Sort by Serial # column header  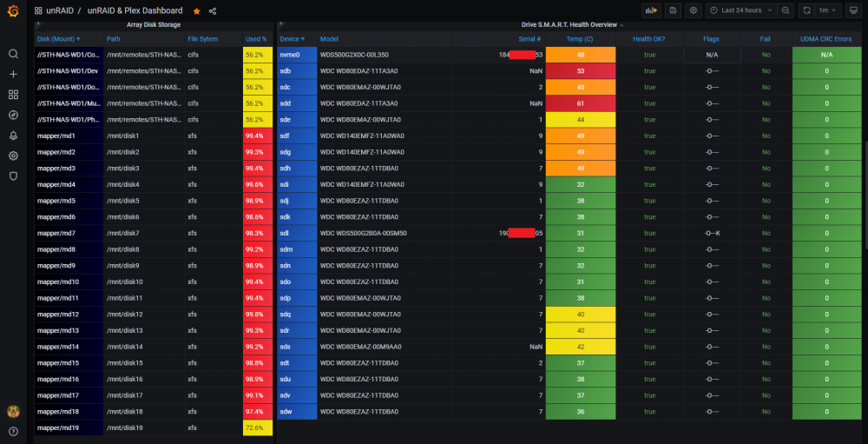pyautogui.click(x=499, y=39)
